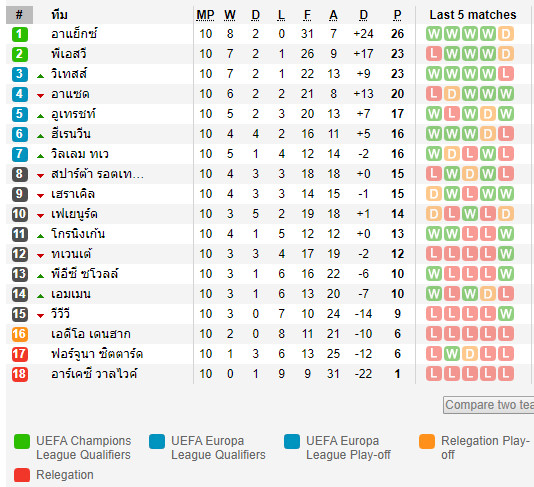The image size is (534, 487).
Task: Click the Compare two teams button
Action: (x=488, y=405)
